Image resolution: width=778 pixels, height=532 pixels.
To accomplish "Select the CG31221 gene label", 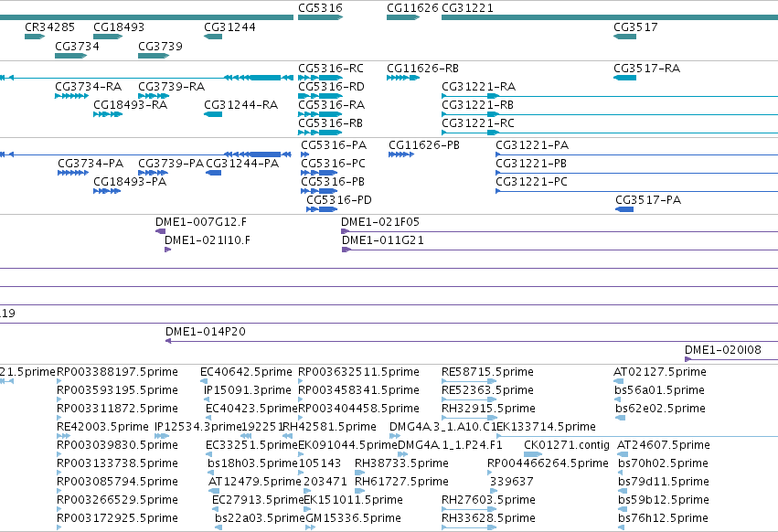I will (x=467, y=8).
